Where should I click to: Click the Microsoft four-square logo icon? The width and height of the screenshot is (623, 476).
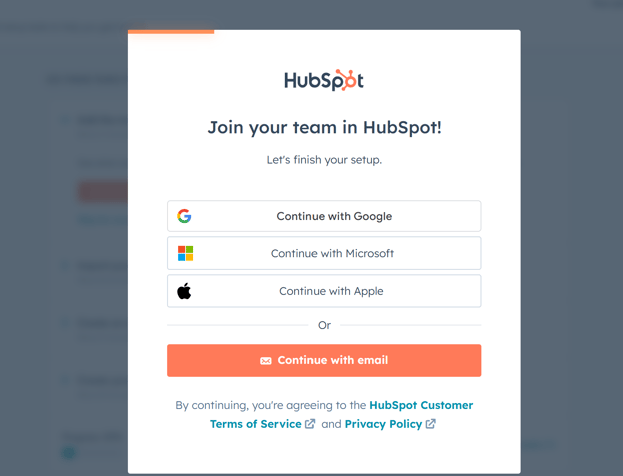click(x=185, y=253)
